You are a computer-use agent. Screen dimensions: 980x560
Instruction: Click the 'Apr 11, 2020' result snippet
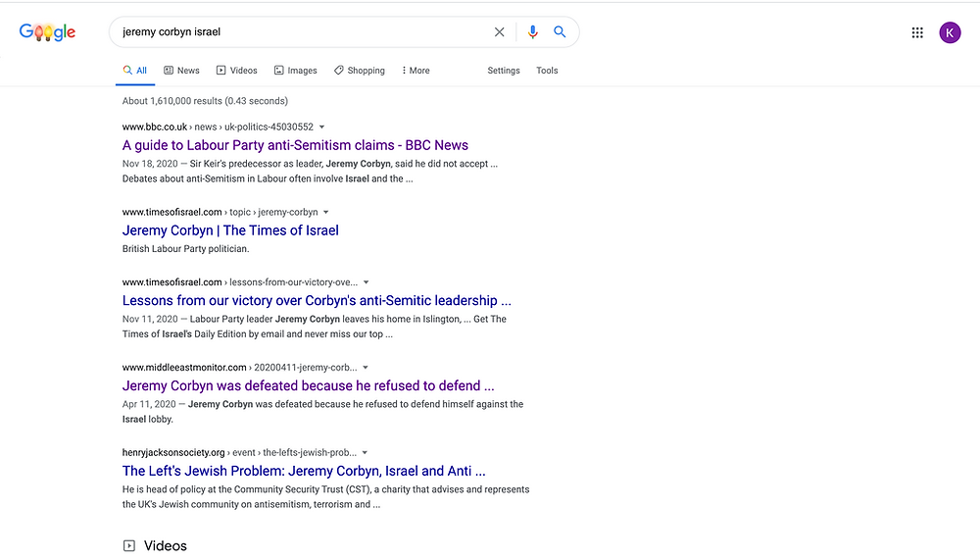(x=322, y=412)
